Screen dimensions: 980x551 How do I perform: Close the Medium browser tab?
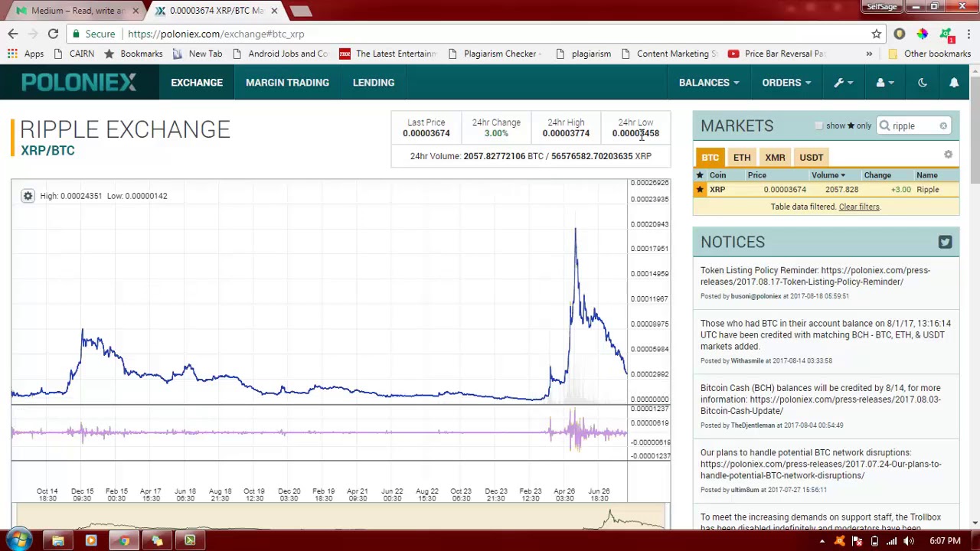[x=136, y=11]
